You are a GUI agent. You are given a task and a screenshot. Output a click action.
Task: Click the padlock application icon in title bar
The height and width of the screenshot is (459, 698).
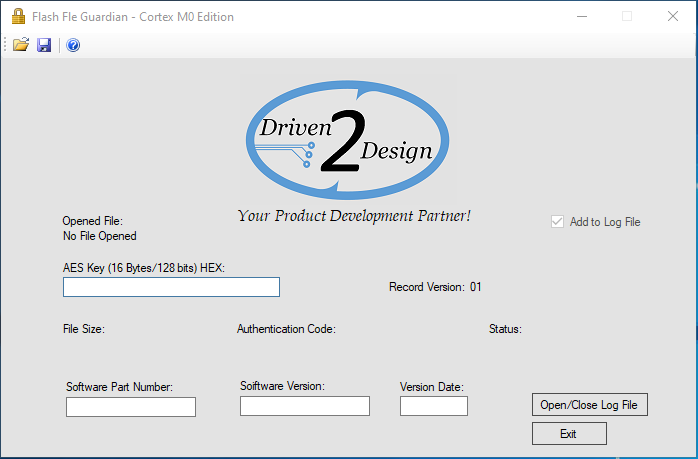[x=18, y=16]
